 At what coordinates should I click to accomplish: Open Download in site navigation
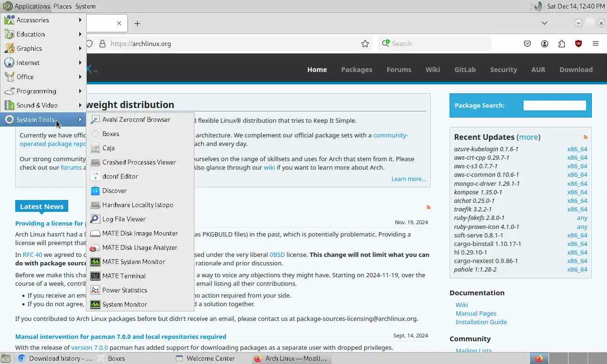tap(576, 69)
